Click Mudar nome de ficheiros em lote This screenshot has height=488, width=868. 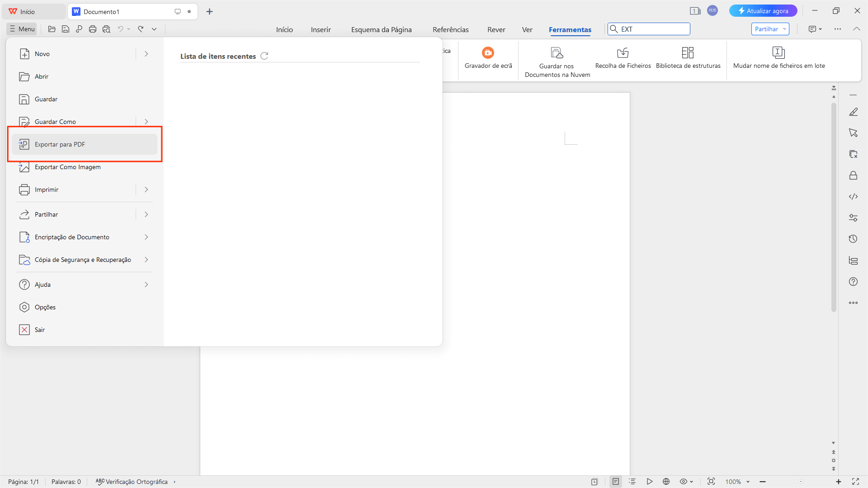coord(779,58)
